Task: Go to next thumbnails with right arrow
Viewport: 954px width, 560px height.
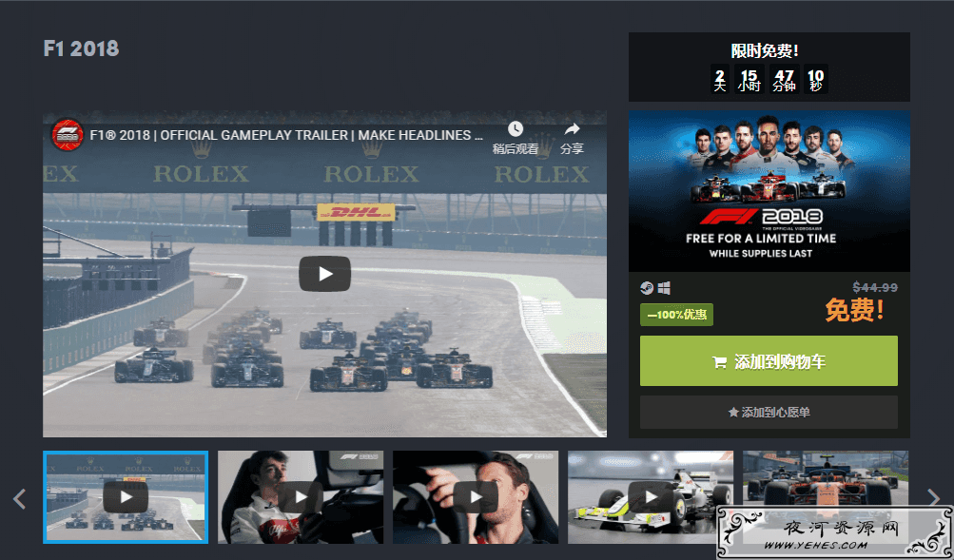Action: (x=934, y=497)
